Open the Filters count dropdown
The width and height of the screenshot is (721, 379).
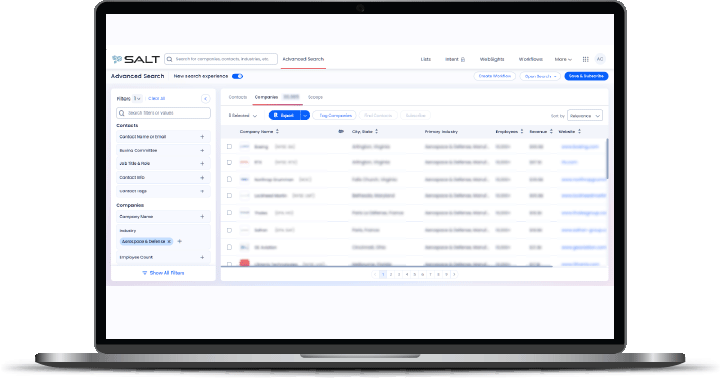137,99
